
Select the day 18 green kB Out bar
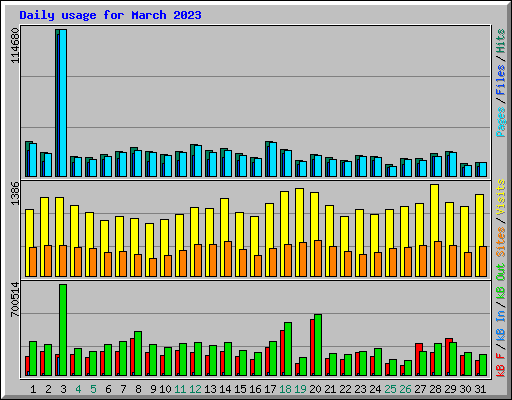[x=288, y=349]
